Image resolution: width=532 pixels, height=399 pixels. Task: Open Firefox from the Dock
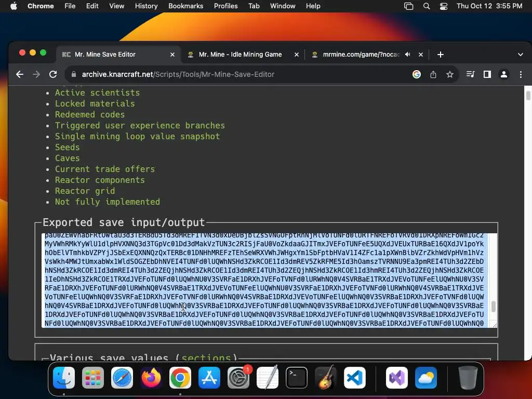tap(151, 378)
